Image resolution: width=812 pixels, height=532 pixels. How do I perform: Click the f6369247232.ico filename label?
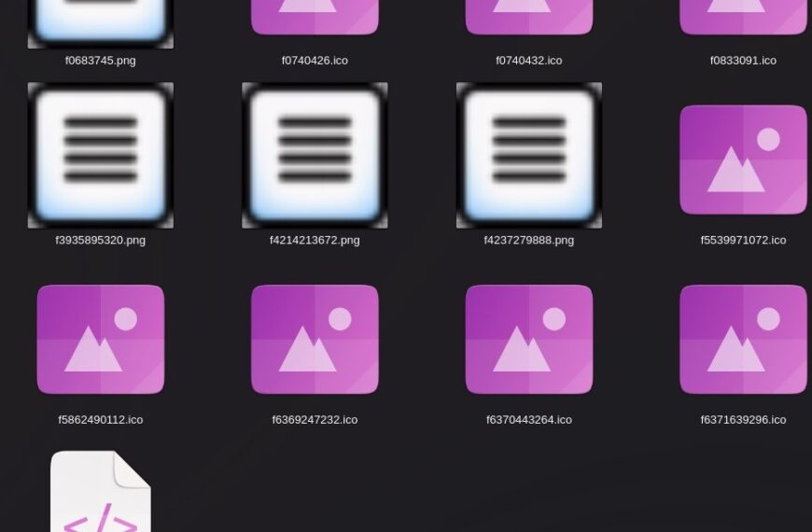[315, 420]
